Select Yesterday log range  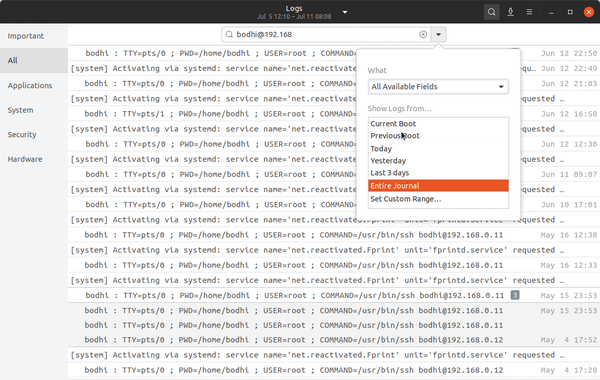click(x=438, y=161)
